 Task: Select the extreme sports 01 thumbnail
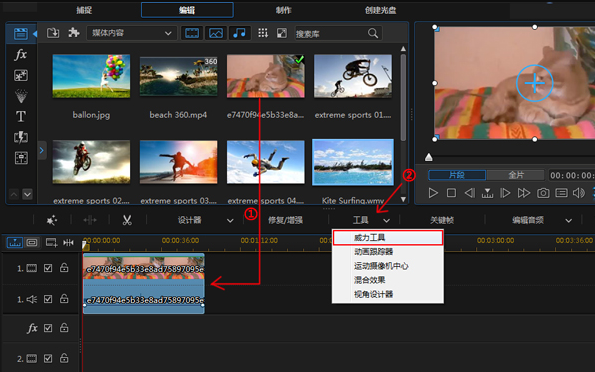click(353, 76)
